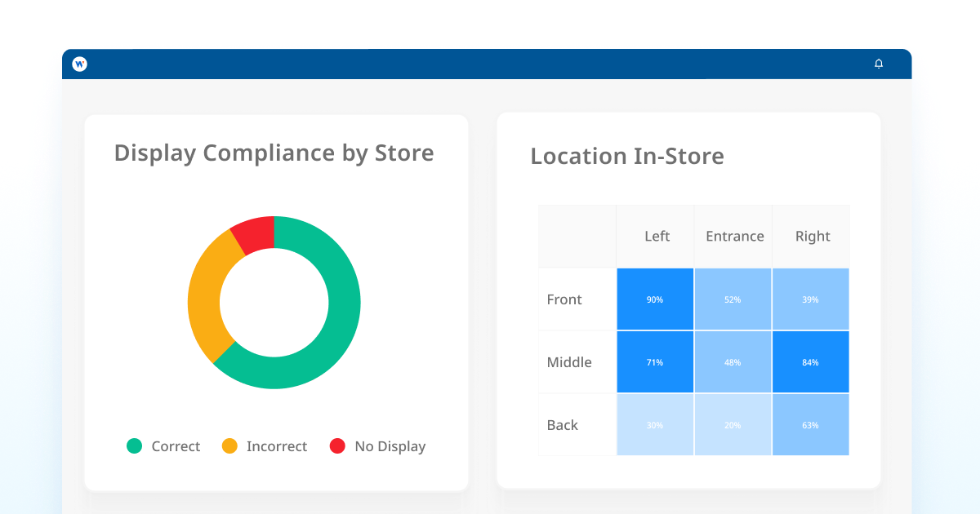
Task: Click the Display Compliance by Store title
Action: coord(274,153)
